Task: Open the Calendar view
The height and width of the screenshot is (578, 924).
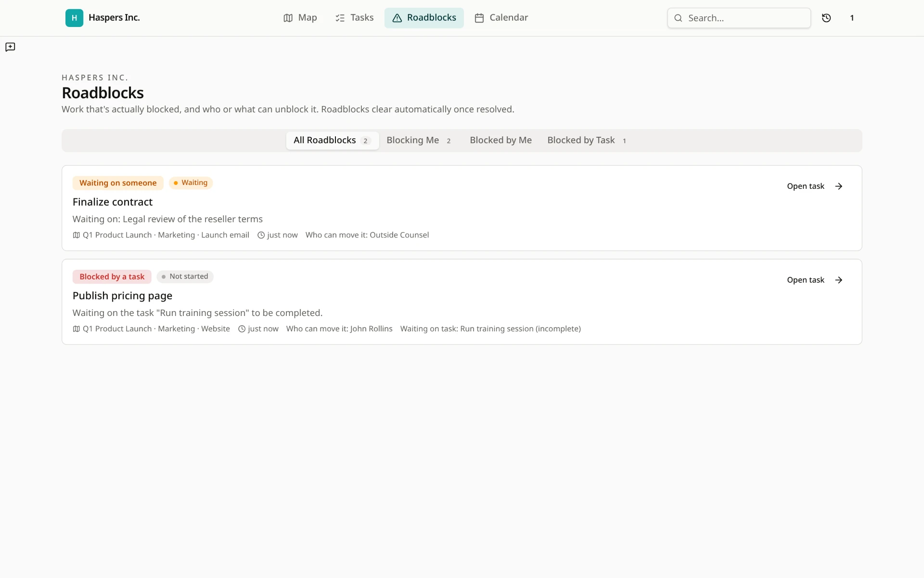Action: click(501, 18)
